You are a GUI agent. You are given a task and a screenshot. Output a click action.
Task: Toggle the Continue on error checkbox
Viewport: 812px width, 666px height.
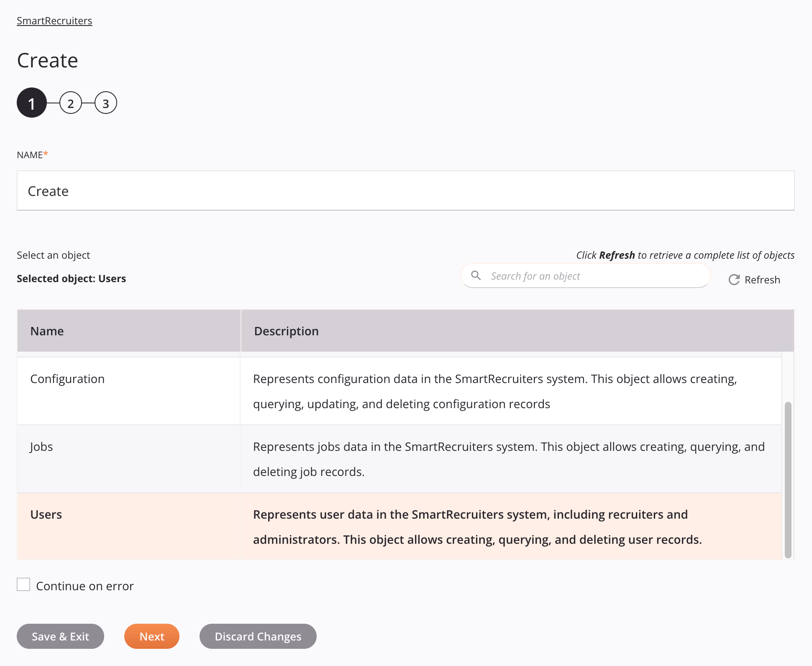23,585
